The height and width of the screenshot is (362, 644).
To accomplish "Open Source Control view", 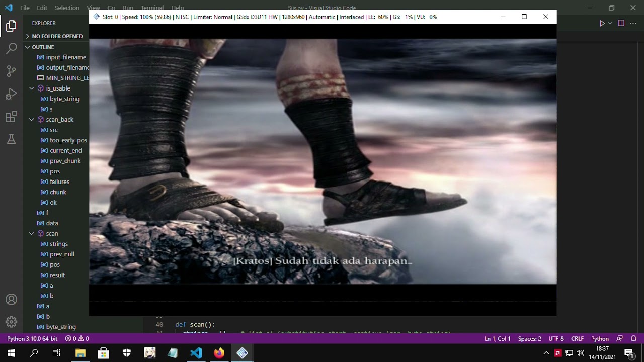I will (11, 71).
